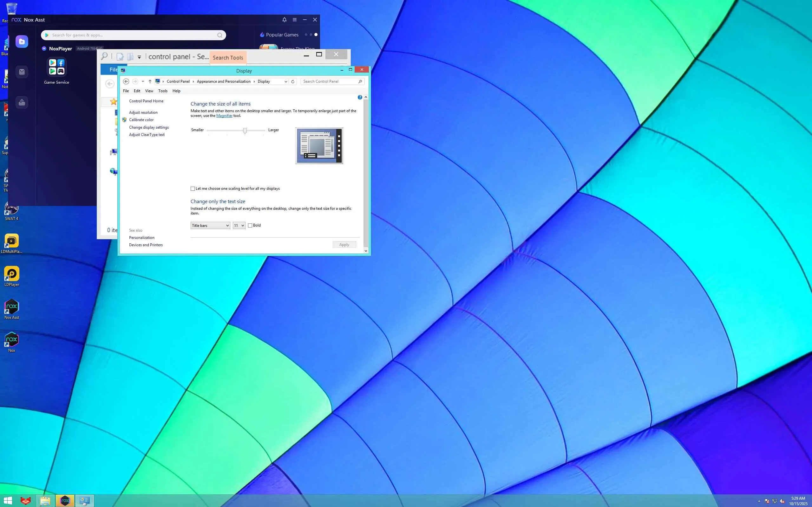The image size is (812, 507).
Task: Go up one level with up arrow
Action: (x=150, y=81)
